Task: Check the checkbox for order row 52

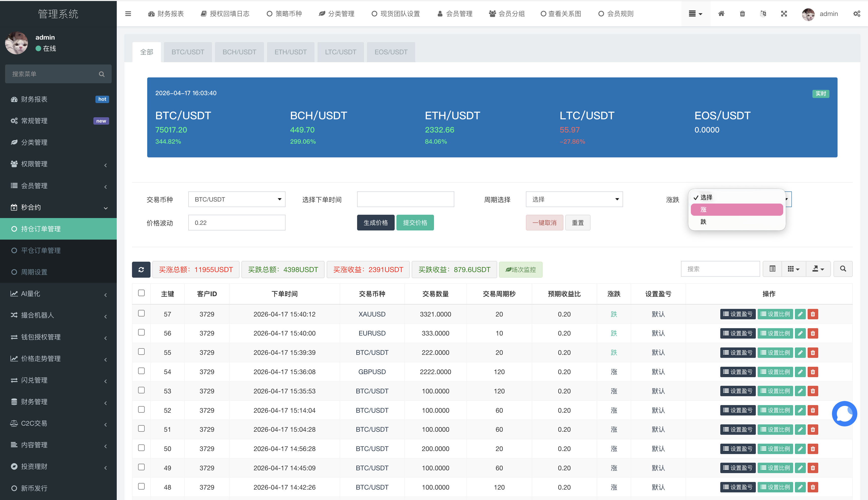Action: coord(141,409)
